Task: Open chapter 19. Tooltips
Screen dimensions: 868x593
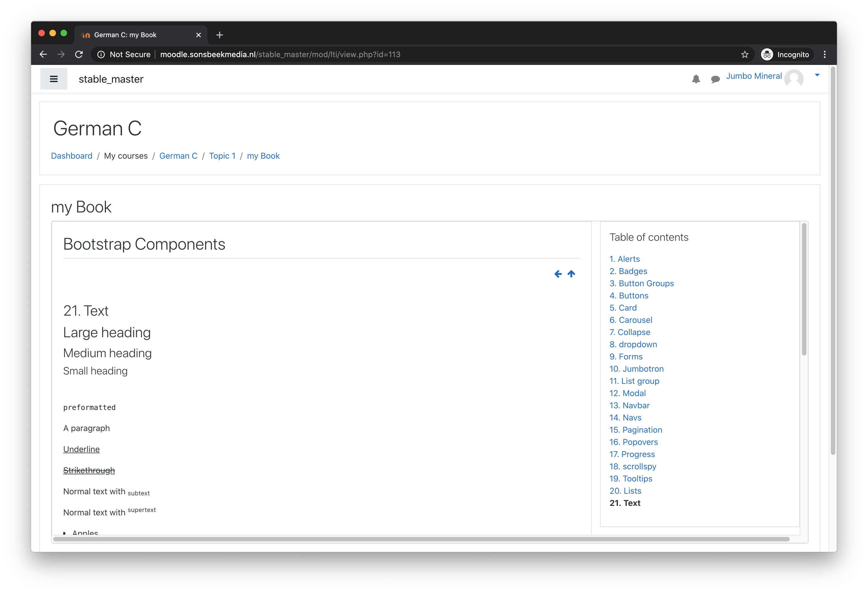Action: tap(631, 479)
